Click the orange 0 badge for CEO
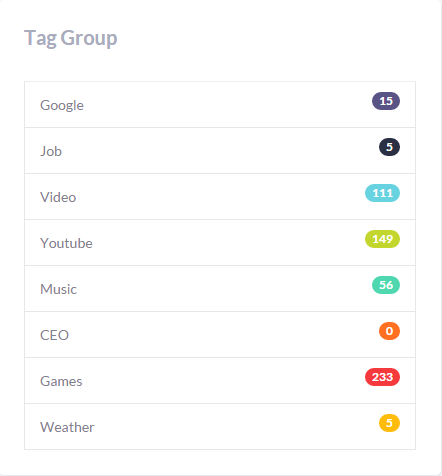 (x=389, y=331)
